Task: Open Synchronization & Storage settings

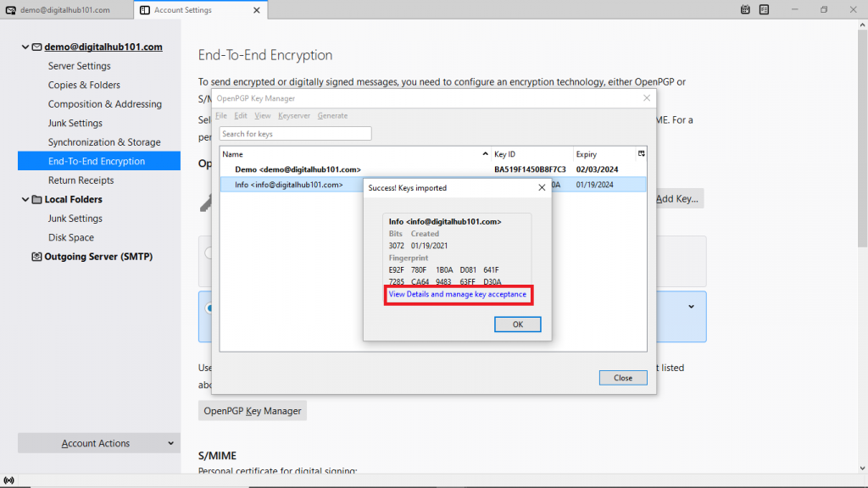Action: tap(104, 142)
